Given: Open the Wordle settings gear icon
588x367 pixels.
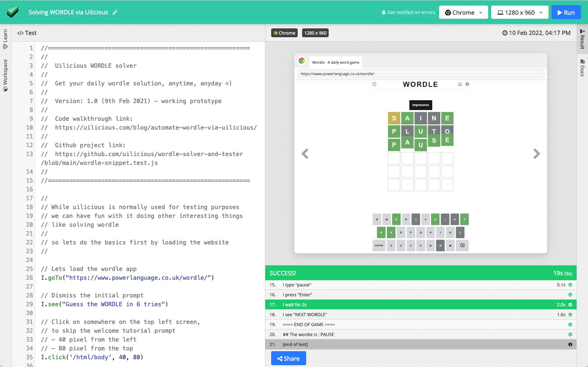Looking at the screenshot, I should pos(467,84).
